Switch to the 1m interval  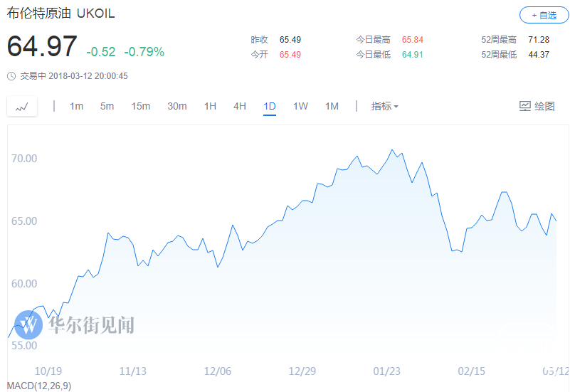tap(76, 106)
